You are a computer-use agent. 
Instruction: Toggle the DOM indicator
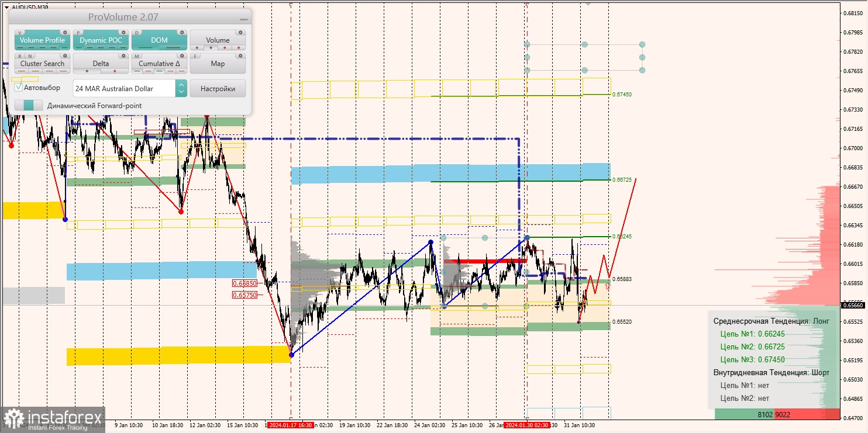(159, 40)
